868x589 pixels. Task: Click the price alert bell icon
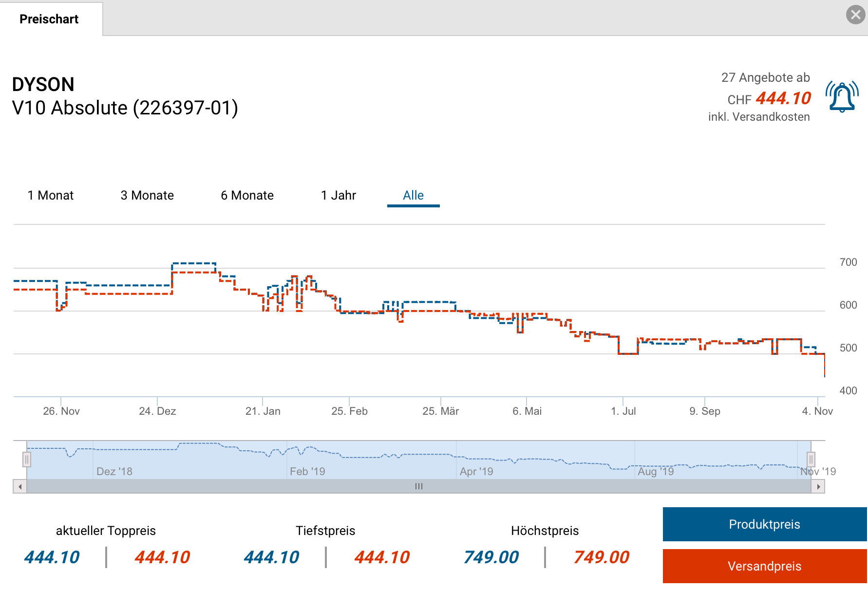pos(842,97)
